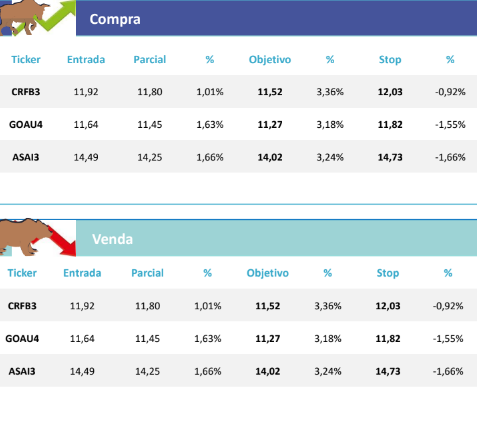Select the GOAU4 ticker in the Venda table

[x=22, y=338]
